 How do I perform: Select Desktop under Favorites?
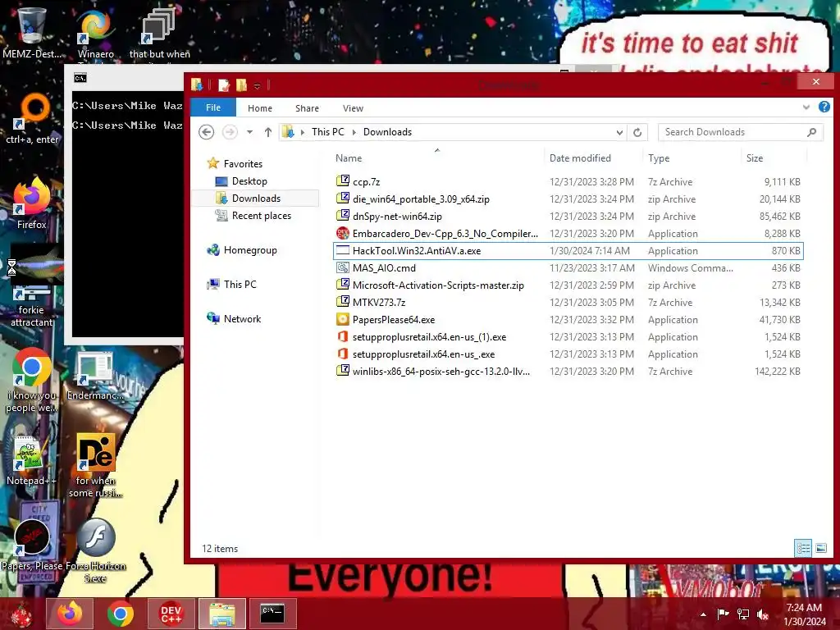tap(249, 181)
